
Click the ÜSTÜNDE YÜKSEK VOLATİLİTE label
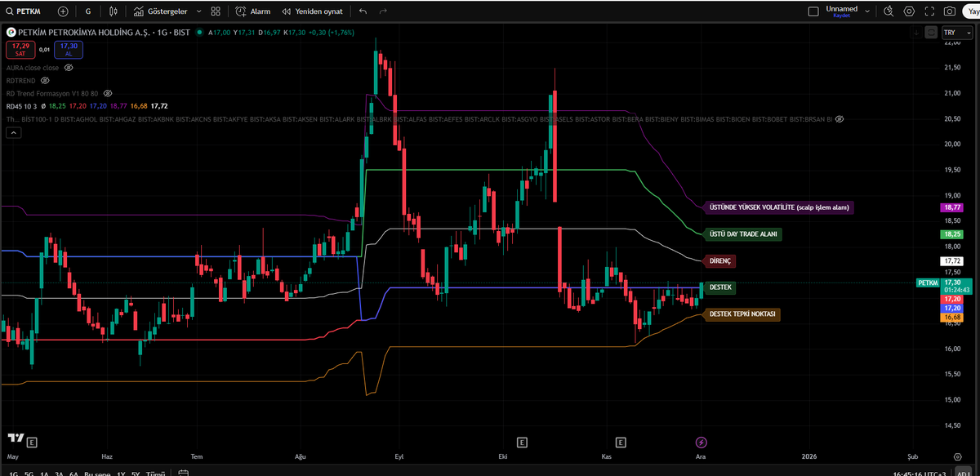779,207
